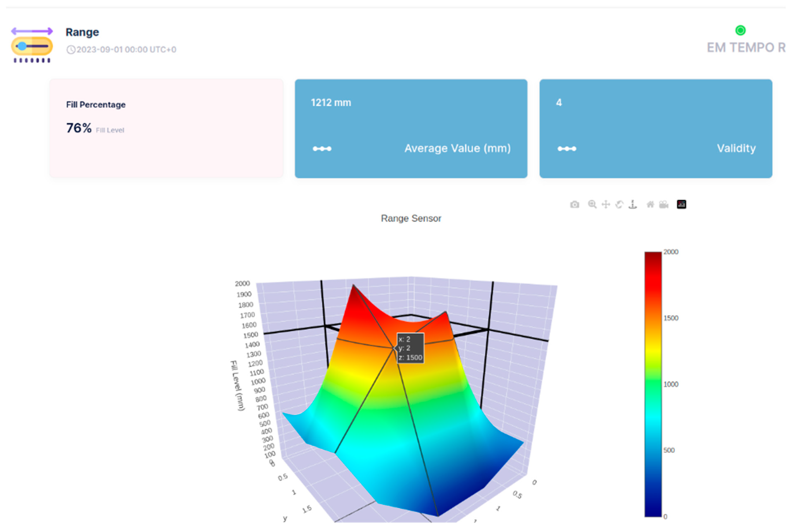Open the Fill Percentage card
The height and width of the screenshot is (532, 801).
pyautogui.click(x=166, y=128)
